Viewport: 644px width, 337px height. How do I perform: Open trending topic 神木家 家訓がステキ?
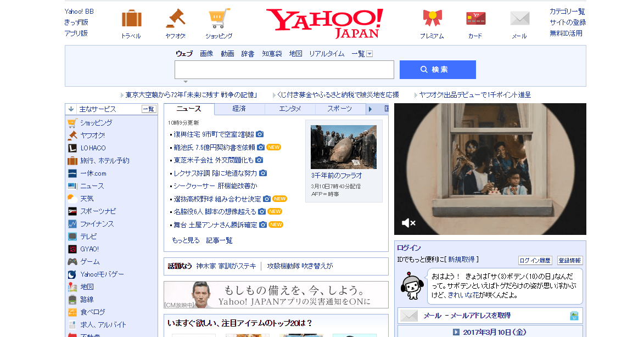pyautogui.click(x=226, y=266)
